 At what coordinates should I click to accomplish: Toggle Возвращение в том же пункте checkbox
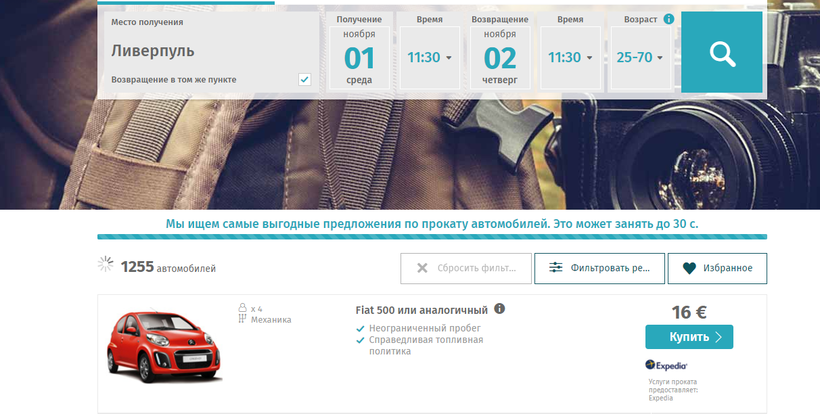pyautogui.click(x=304, y=79)
